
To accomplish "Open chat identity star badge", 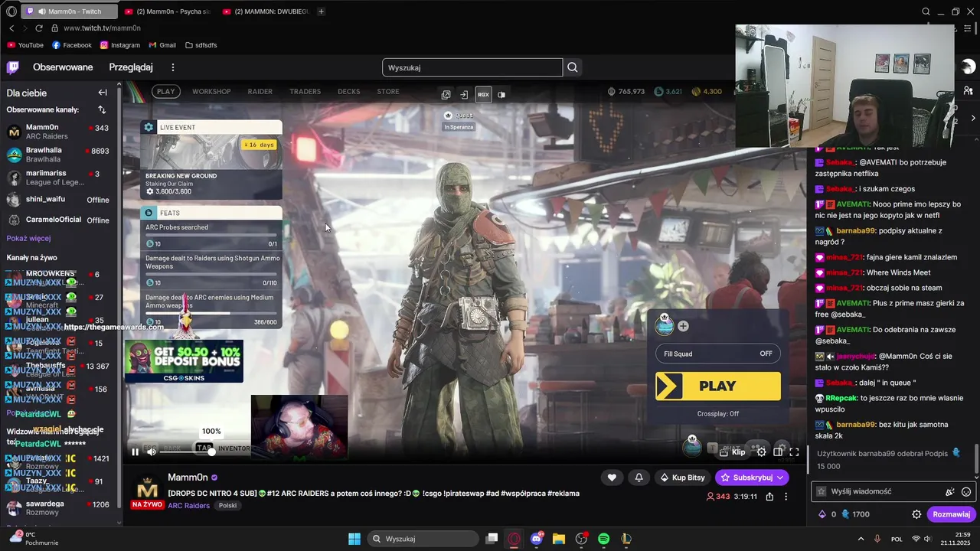I will (822, 491).
